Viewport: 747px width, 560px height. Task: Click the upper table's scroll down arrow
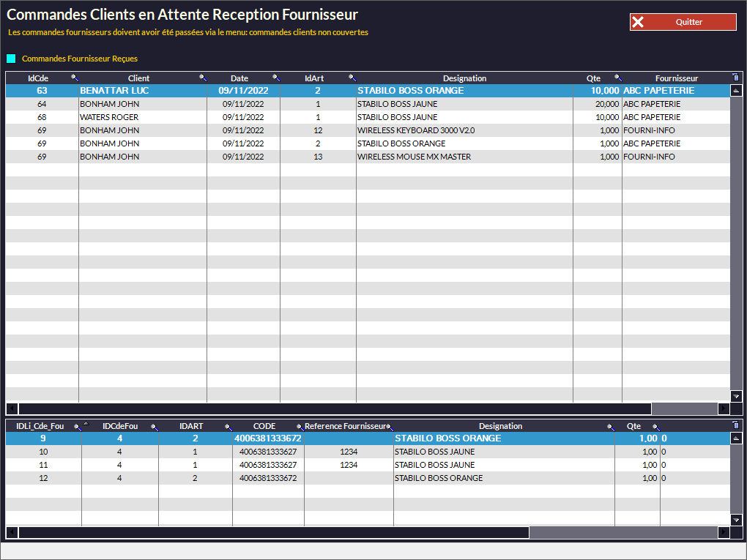click(736, 396)
